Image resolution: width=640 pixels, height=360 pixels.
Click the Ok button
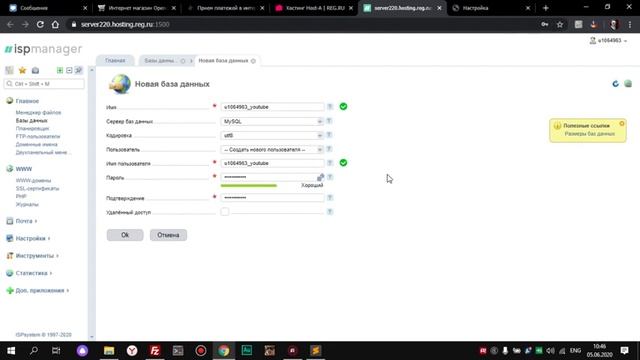[x=125, y=235]
